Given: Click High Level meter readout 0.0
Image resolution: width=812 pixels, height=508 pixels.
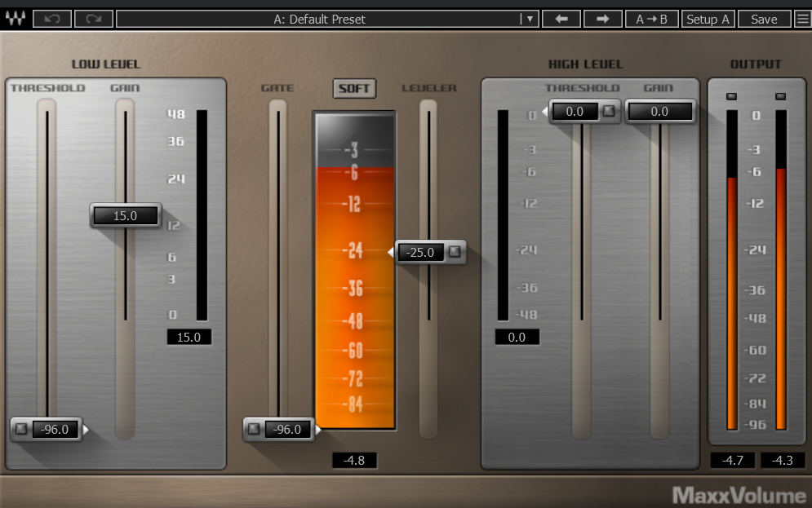Looking at the screenshot, I should (x=517, y=338).
